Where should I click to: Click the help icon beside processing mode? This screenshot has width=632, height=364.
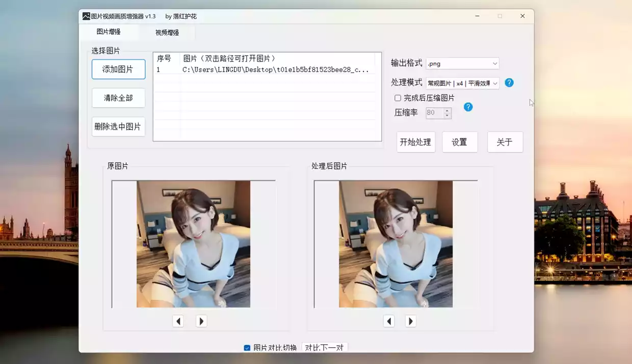(509, 82)
